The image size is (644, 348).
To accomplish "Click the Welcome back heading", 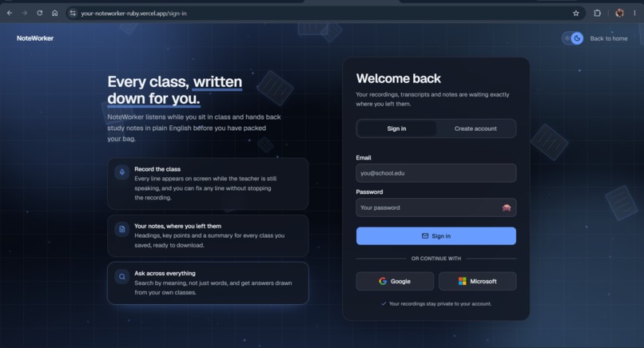I will pyautogui.click(x=399, y=78).
